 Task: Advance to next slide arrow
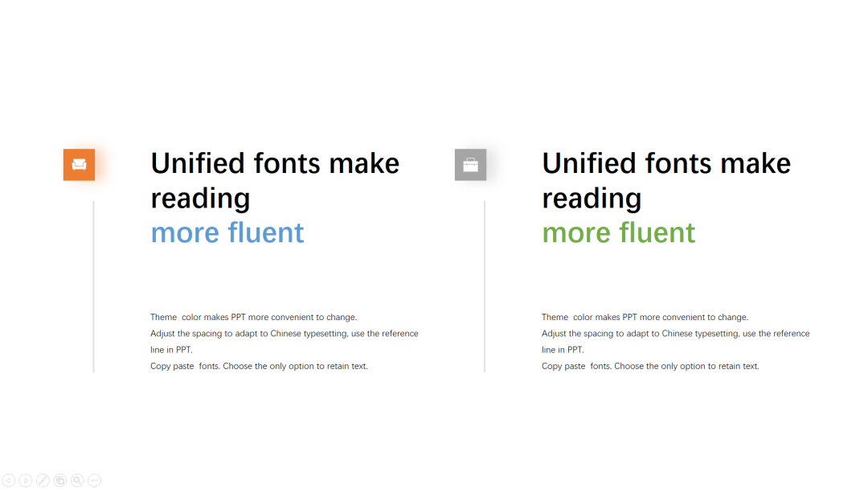coord(26,480)
